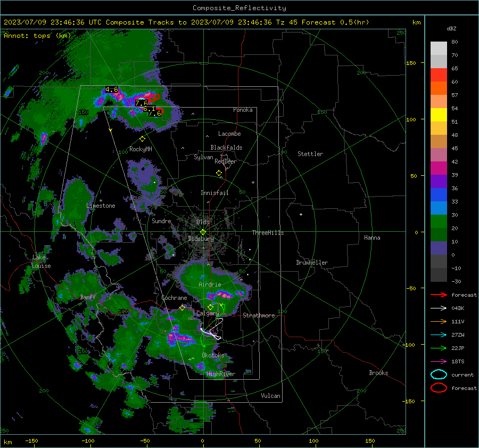The height and width of the screenshot is (448, 479).
Task: Click the Lake Louise label
Action: 41,262
